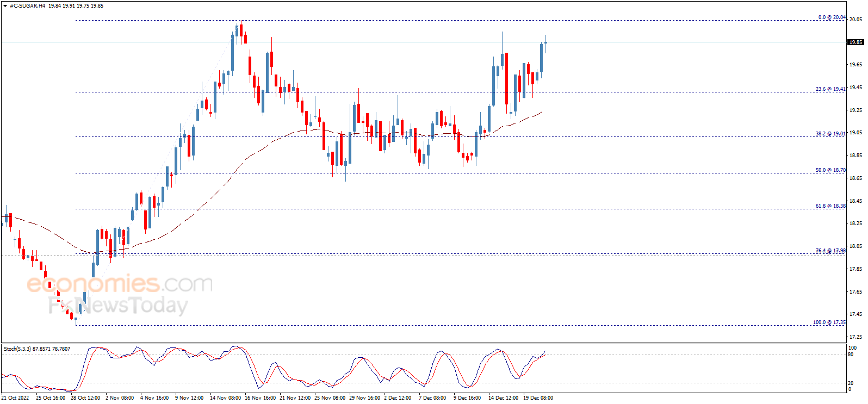Screen dimensions: 868x404
Task: Click 100 on the stochastic scale
Action: (x=853, y=348)
